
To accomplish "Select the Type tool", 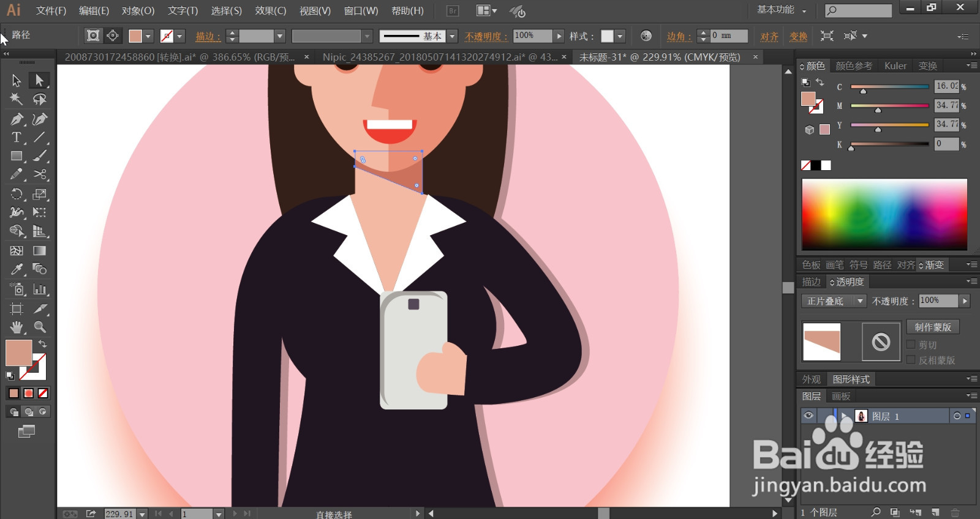I will tap(17, 137).
